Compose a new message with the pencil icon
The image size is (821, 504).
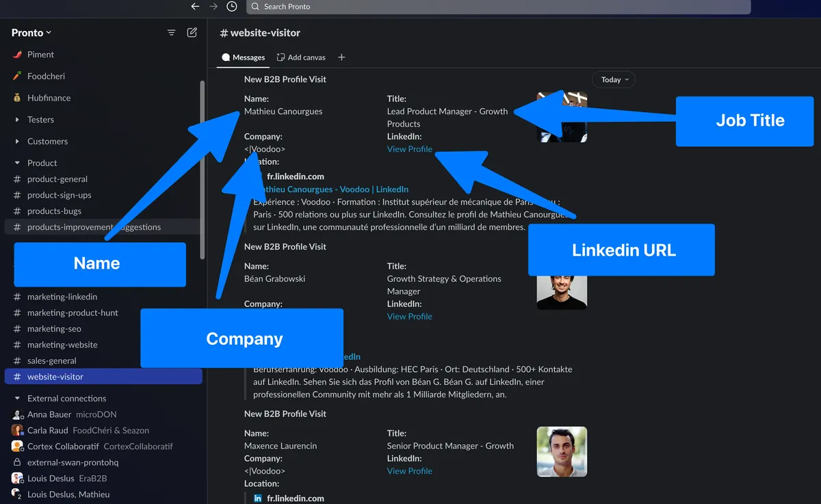click(x=192, y=32)
